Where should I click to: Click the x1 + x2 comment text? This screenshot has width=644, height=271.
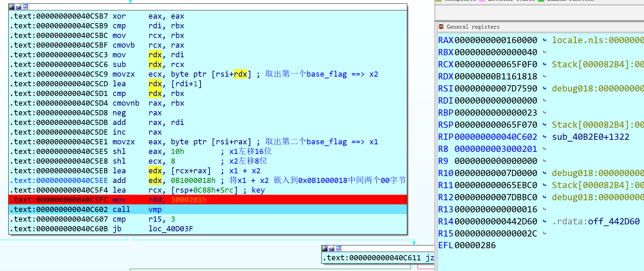pos(241,171)
